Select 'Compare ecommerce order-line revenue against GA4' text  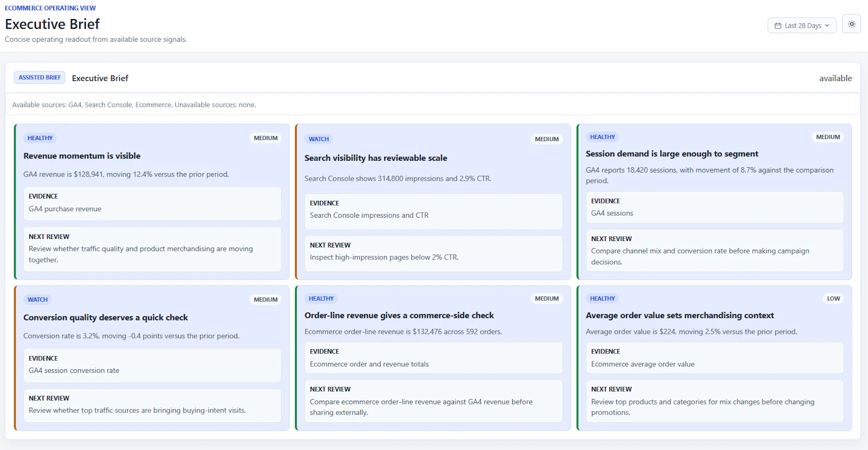[x=421, y=407]
